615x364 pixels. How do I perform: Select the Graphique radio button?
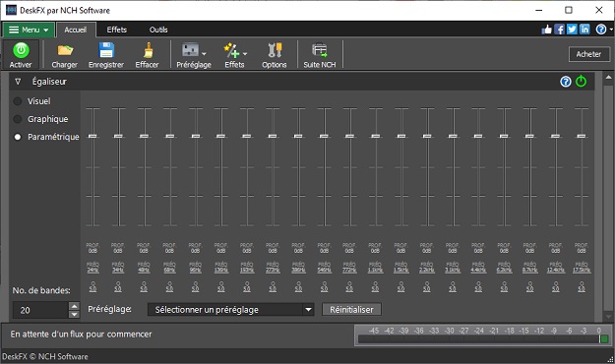pyautogui.click(x=18, y=119)
